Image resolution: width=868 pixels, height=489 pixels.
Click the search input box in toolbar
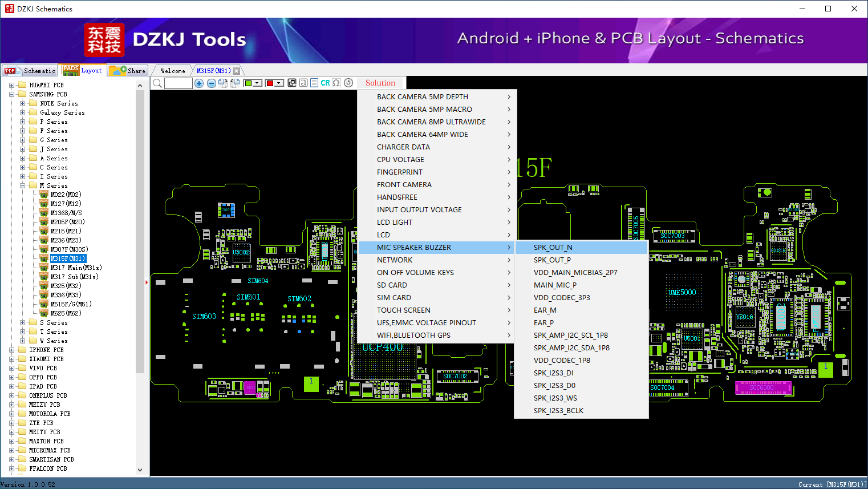tap(179, 83)
